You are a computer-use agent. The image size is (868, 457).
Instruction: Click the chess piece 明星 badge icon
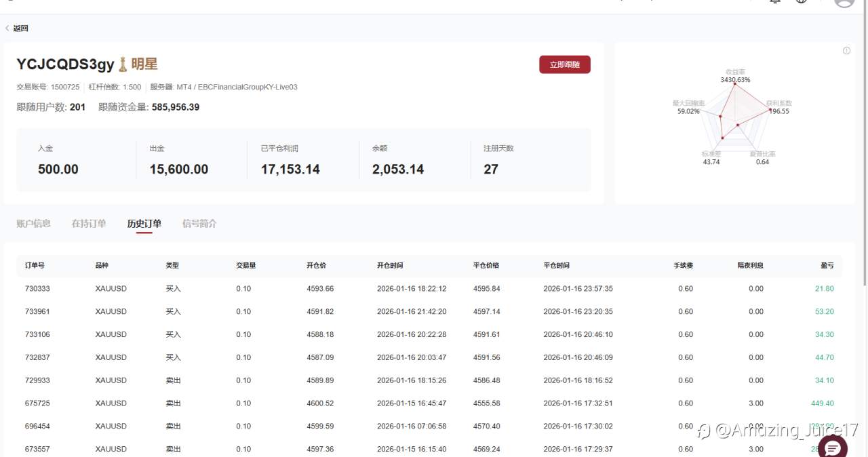coord(123,64)
